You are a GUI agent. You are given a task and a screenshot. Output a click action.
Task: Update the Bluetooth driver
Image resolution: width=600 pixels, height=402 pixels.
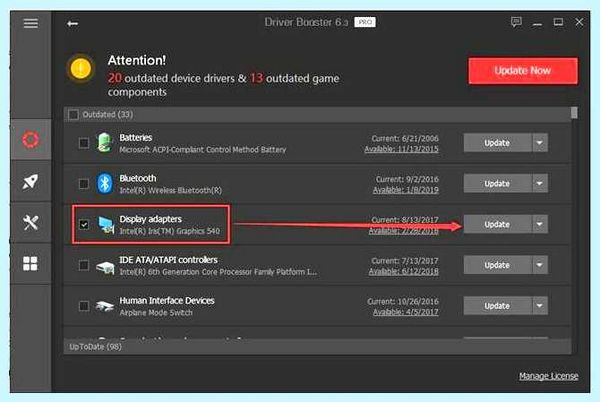[x=497, y=184]
